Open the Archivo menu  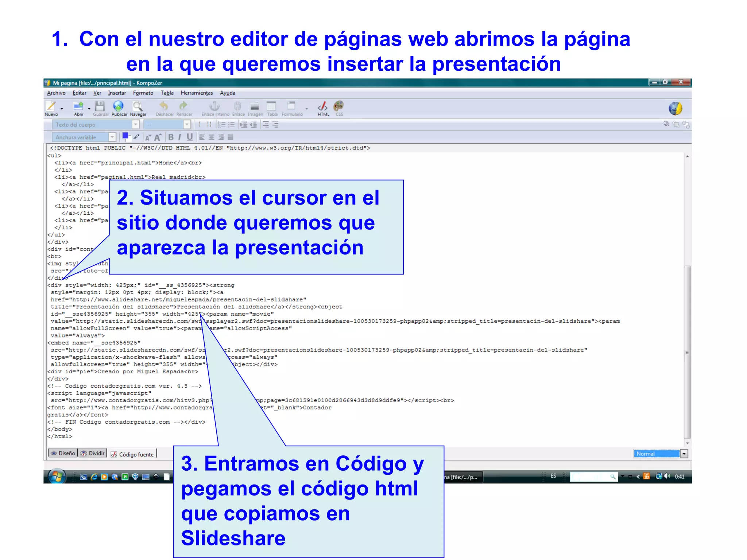click(x=56, y=93)
